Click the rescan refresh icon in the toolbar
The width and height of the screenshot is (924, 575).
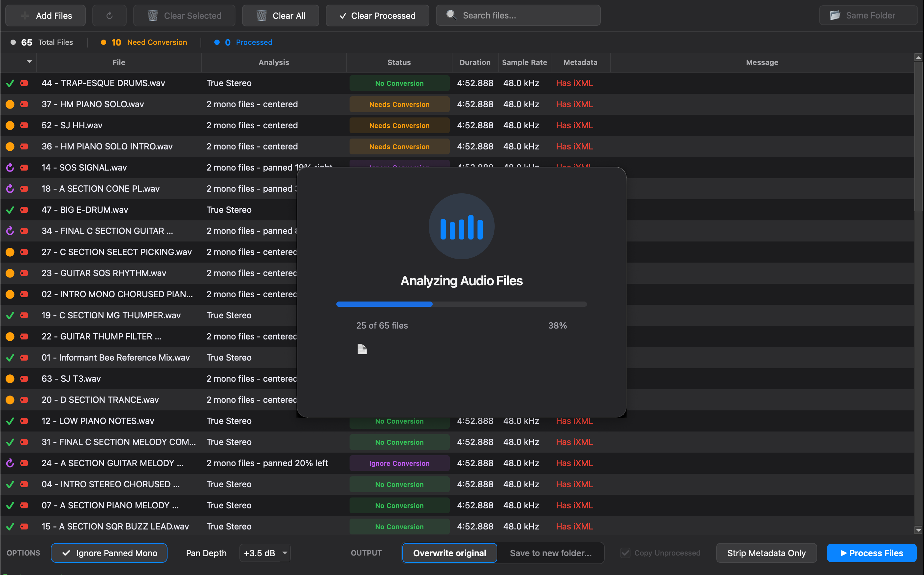[x=109, y=15]
